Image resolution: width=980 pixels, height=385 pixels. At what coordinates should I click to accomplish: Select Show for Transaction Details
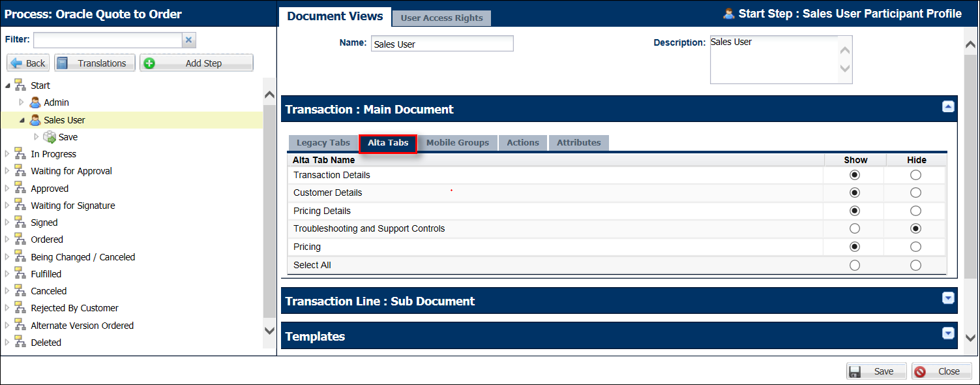point(855,175)
